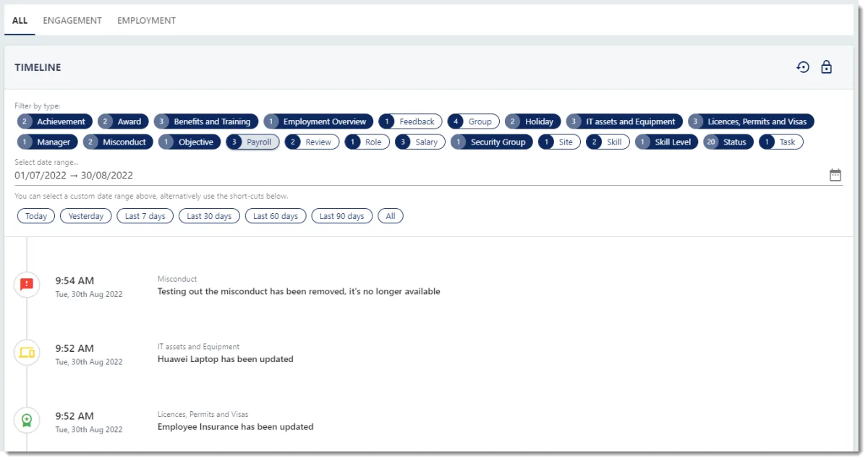Viewport: 868px width, 461px height.
Task: Toggle the Skill filter chip
Action: click(608, 142)
